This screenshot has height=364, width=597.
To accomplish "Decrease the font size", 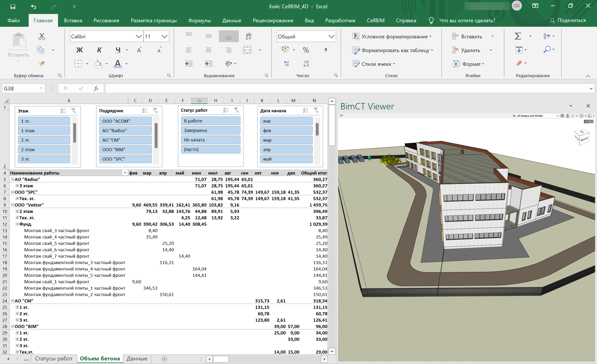I will pyautogui.click(x=159, y=50).
